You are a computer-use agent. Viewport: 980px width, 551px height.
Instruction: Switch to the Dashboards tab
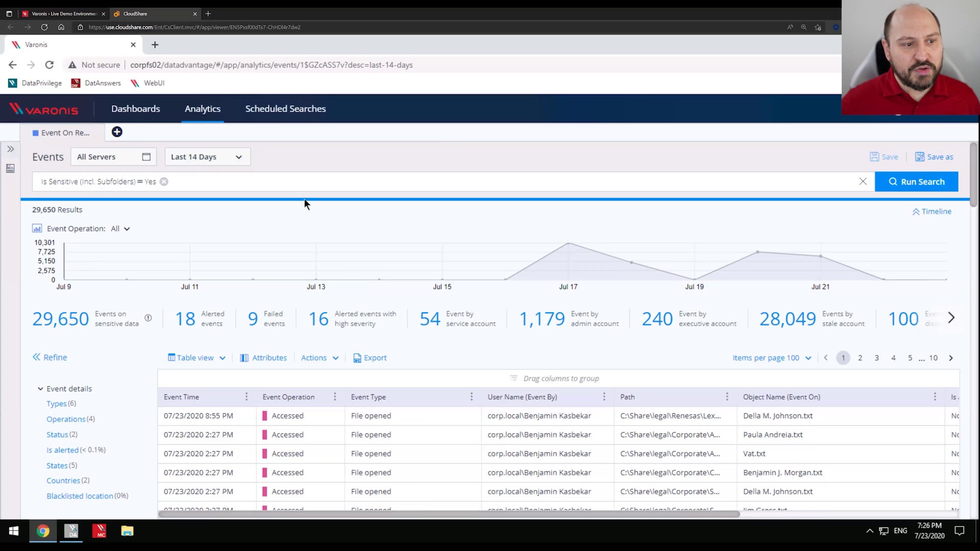pos(136,109)
